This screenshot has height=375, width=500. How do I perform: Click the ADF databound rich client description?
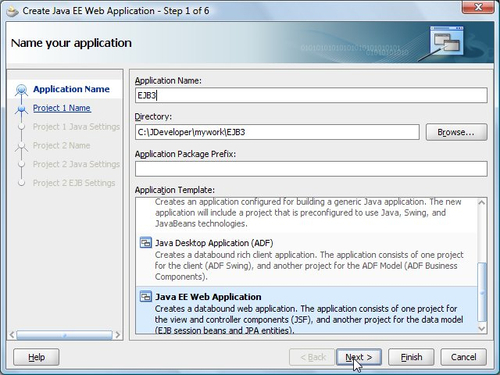309,266
